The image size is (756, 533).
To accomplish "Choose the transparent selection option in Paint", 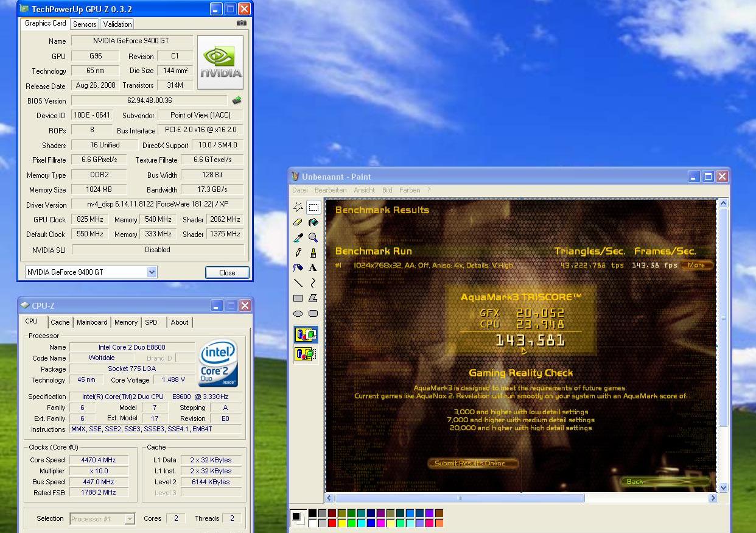I will (306, 354).
